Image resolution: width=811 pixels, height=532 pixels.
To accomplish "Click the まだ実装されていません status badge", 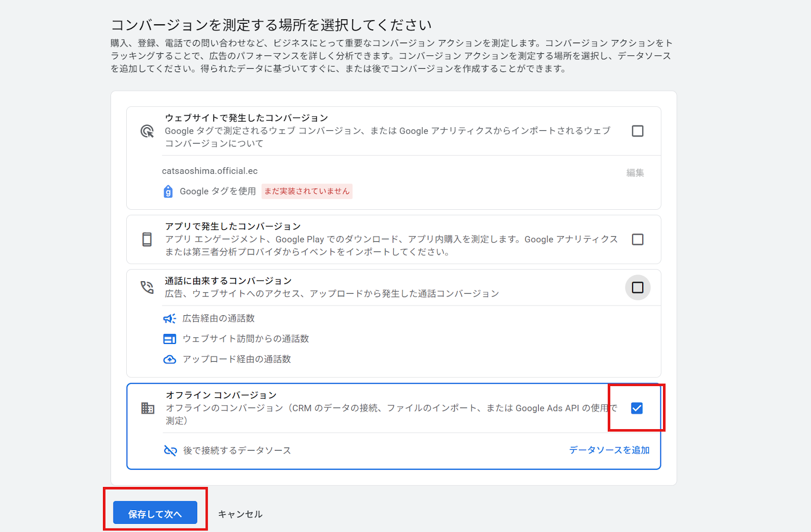I will click(307, 192).
